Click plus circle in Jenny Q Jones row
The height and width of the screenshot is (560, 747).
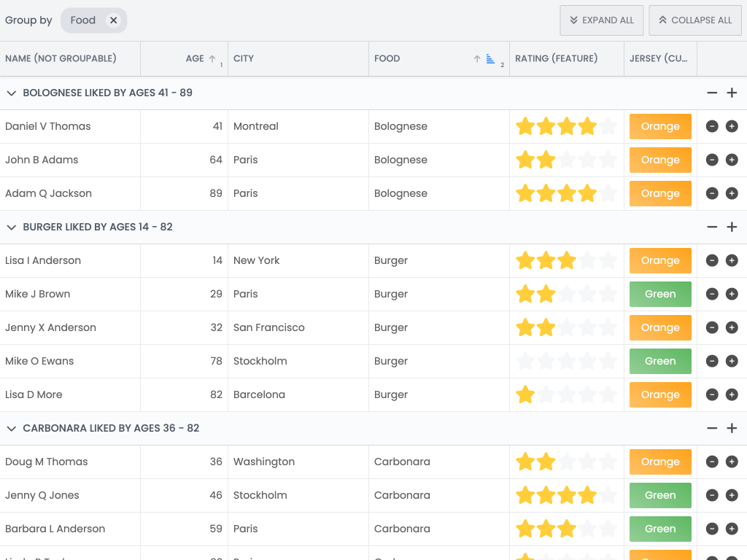click(732, 495)
